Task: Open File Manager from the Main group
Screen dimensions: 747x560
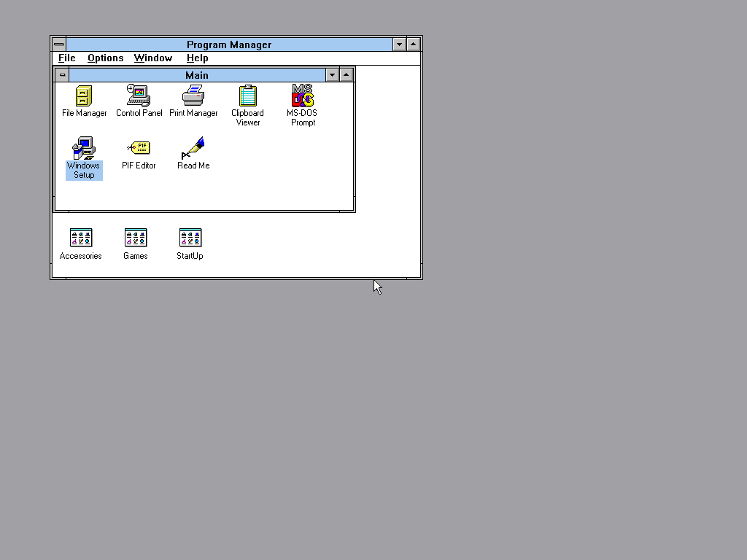Action: [83, 96]
